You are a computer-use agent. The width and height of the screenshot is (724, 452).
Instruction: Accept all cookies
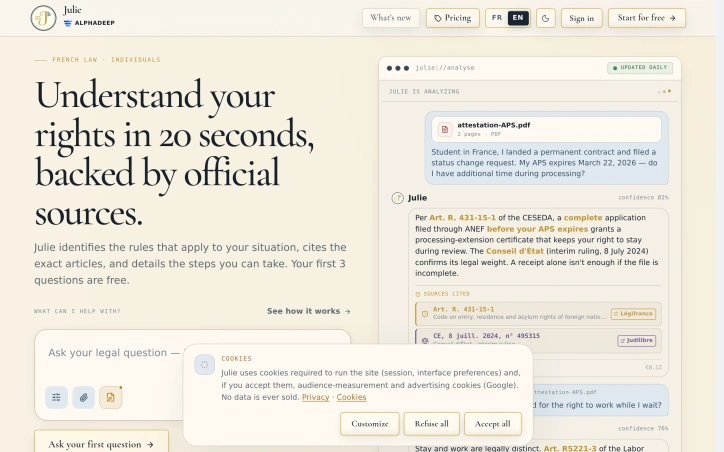[493, 424]
